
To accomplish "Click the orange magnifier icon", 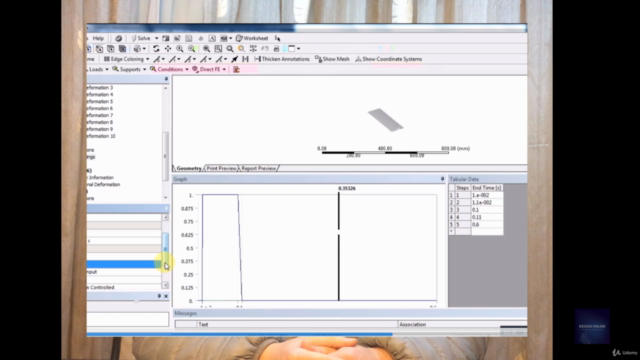I will pos(242,49).
